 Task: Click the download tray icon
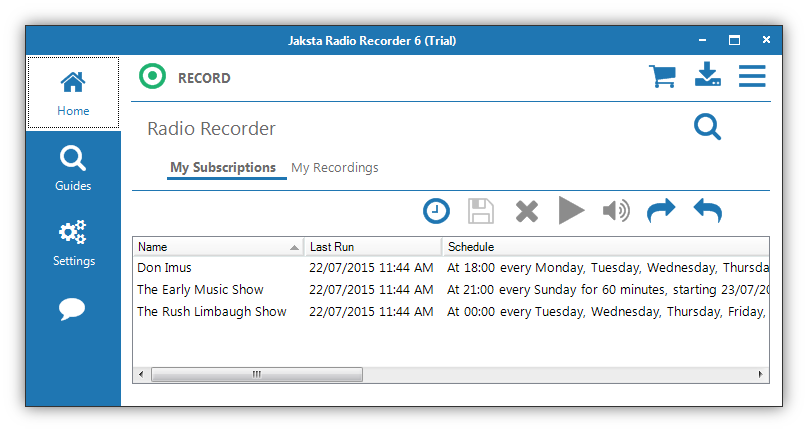(708, 74)
